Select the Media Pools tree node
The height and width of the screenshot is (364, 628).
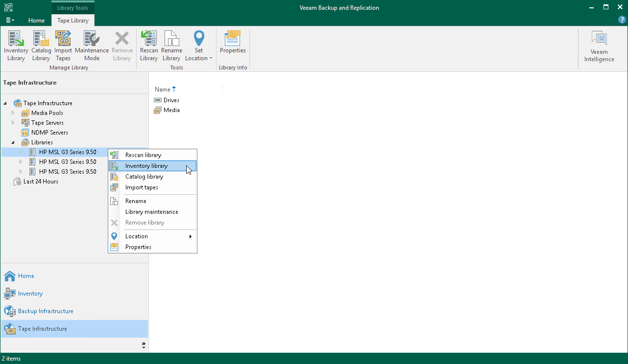47,113
